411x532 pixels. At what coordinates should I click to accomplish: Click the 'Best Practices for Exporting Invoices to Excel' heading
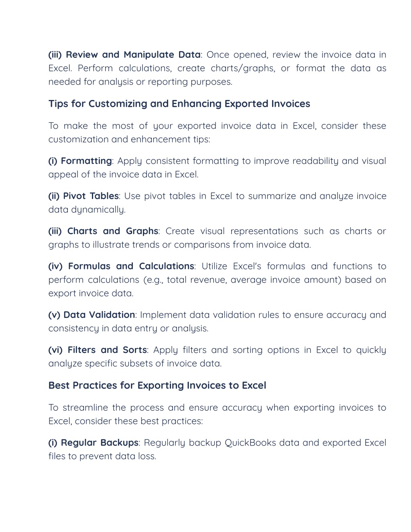click(x=157, y=385)
